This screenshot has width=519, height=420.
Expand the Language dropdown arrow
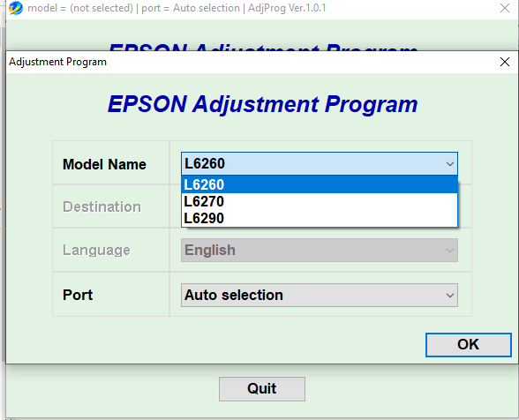coord(449,251)
